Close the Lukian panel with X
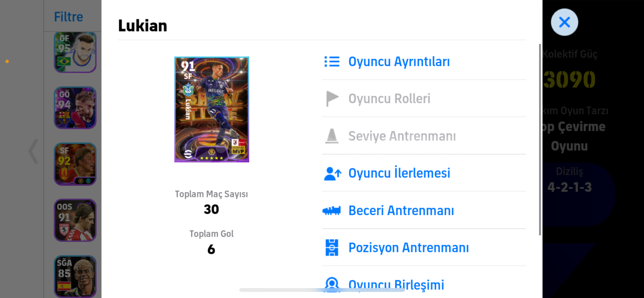Viewport: 644px width, 298px height. tap(564, 22)
